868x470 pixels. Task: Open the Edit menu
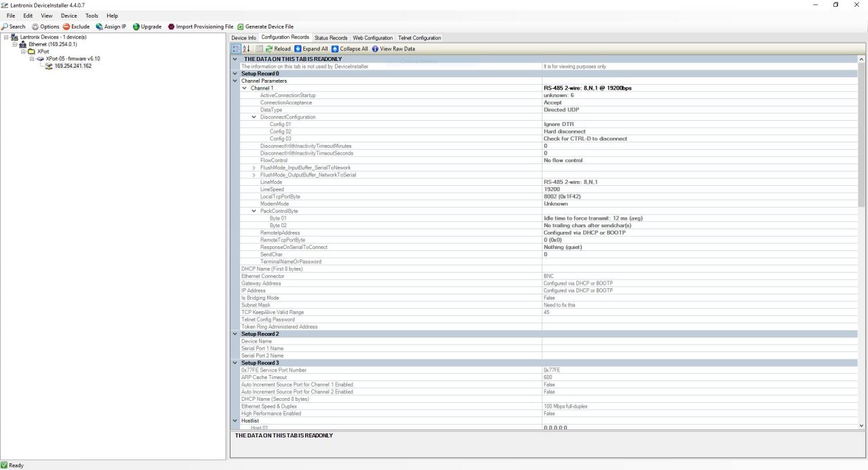click(x=28, y=16)
